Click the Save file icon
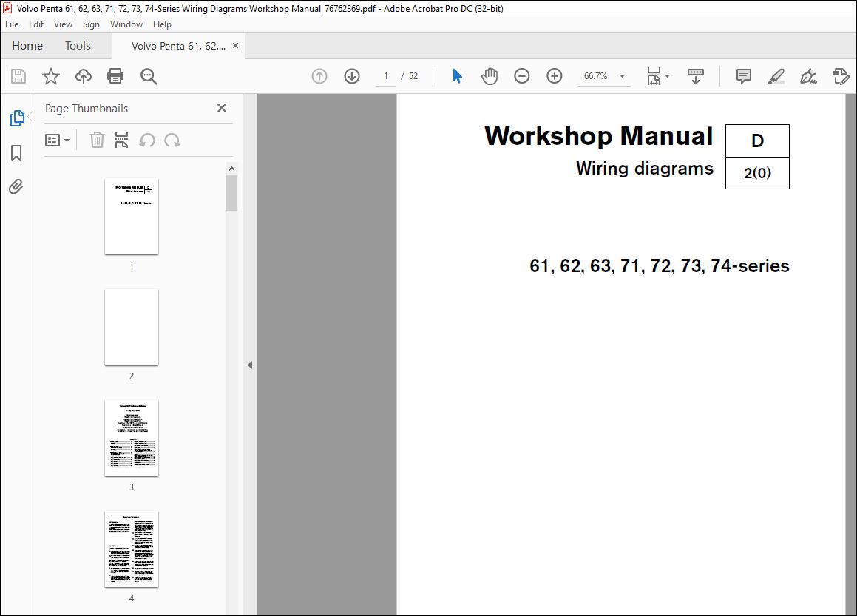 coord(18,76)
